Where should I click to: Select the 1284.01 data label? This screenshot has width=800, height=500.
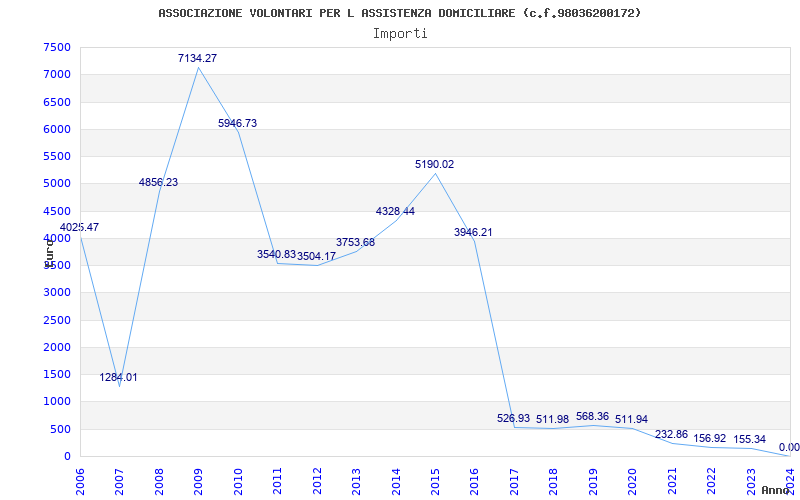118,378
